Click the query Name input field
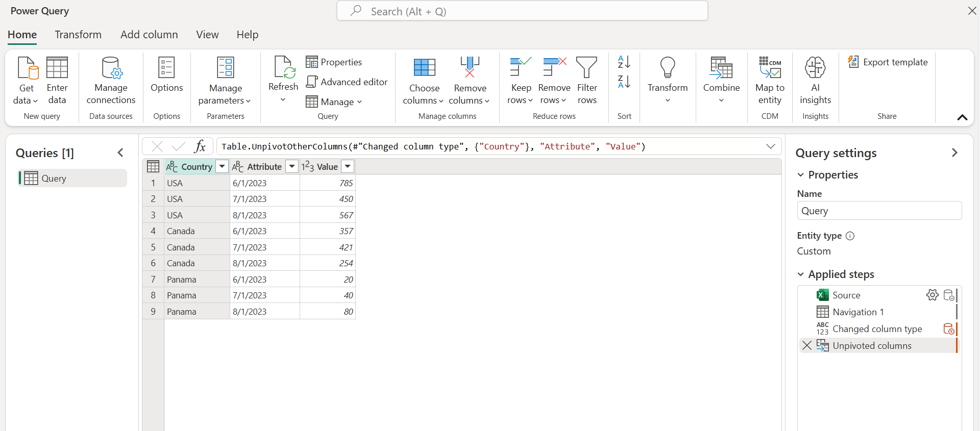 (879, 211)
